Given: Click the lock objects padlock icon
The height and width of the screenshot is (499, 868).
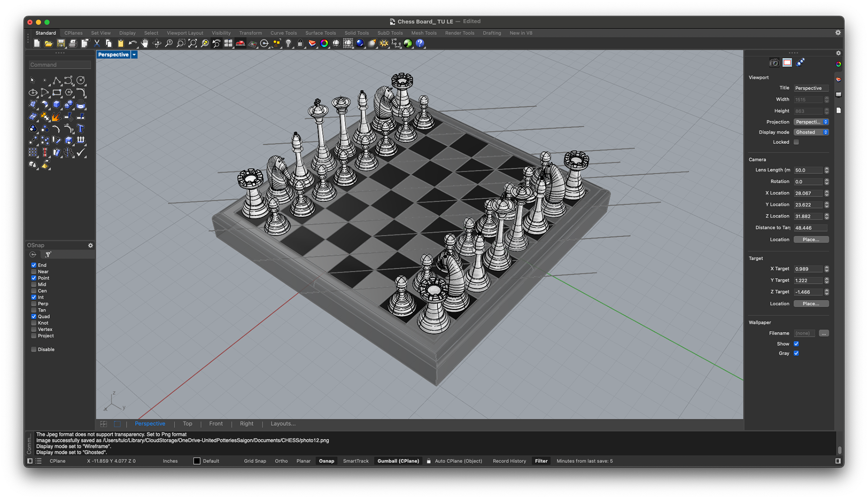Looking at the screenshot, I should 300,43.
